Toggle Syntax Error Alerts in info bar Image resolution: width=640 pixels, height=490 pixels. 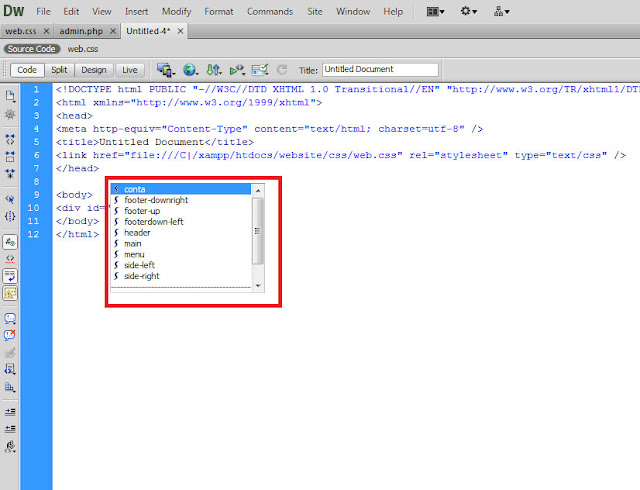coord(10,293)
